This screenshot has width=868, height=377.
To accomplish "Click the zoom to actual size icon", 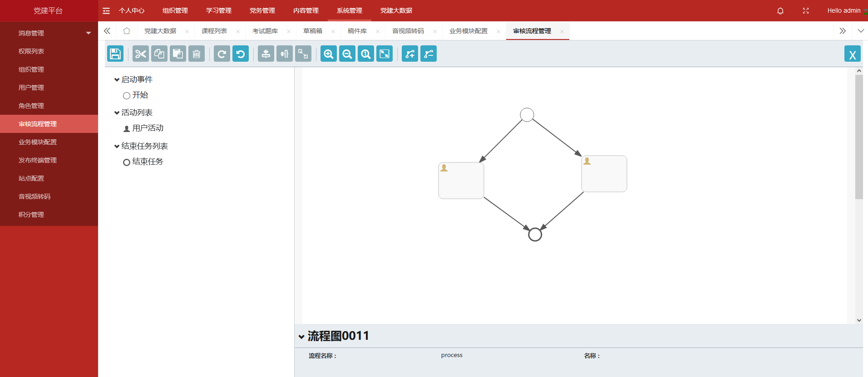I will pos(366,54).
